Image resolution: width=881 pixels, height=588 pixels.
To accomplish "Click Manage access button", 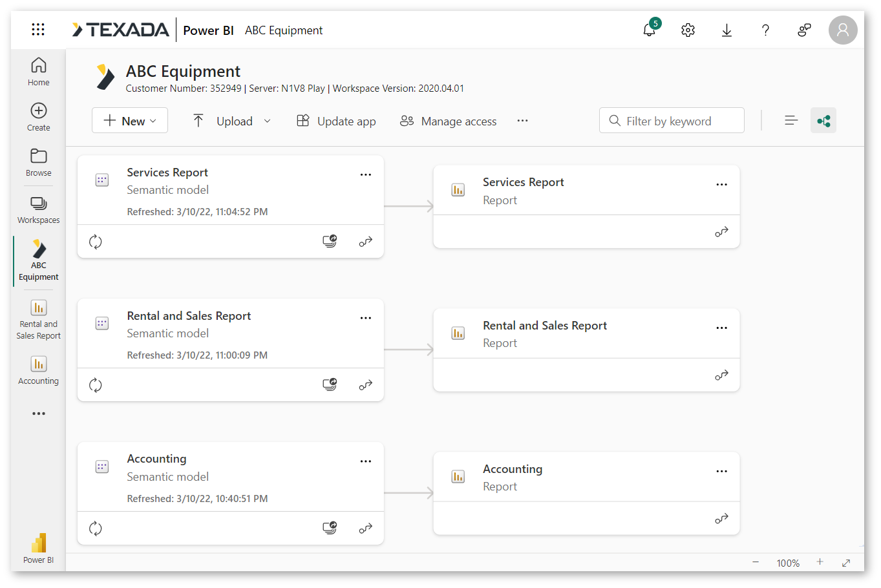I will coord(448,121).
